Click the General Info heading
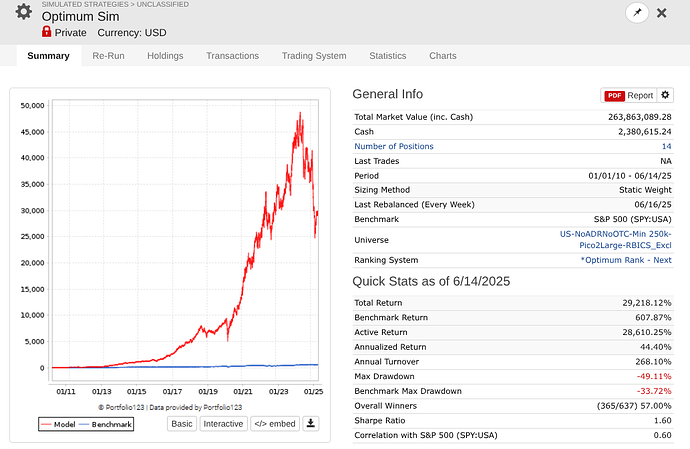 (x=388, y=94)
